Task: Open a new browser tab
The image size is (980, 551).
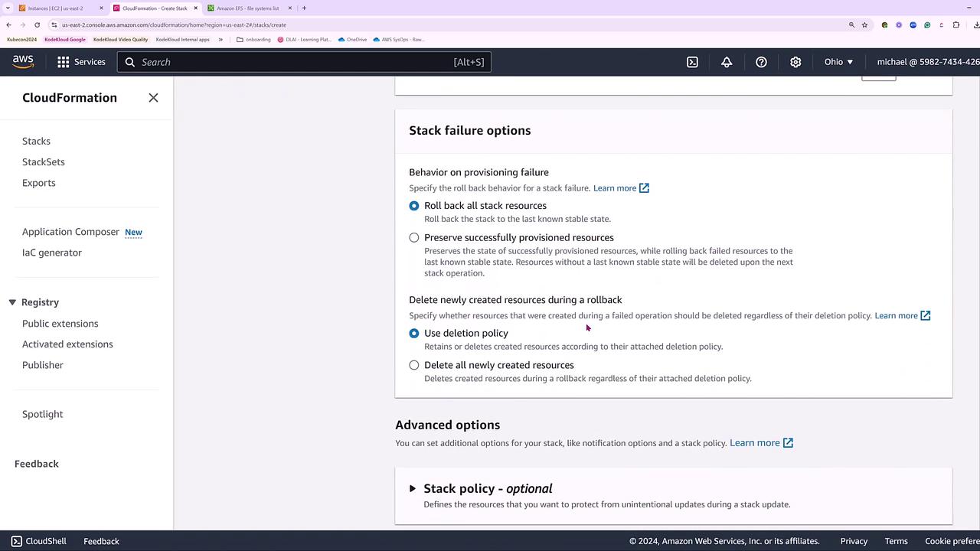Action: point(304,8)
